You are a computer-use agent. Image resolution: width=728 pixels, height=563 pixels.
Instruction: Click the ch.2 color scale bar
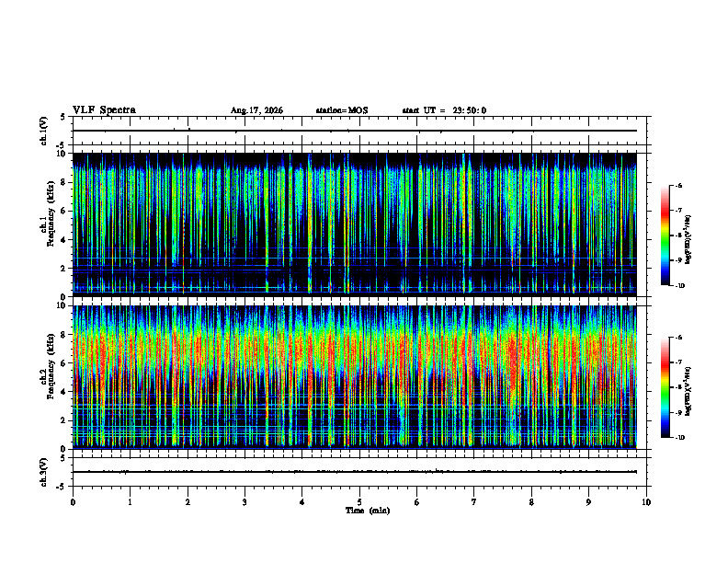click(665, 387)
